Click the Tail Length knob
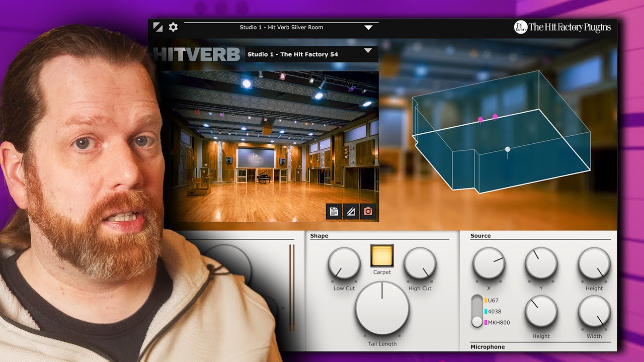The image size is (644, 362). point(382,308)
